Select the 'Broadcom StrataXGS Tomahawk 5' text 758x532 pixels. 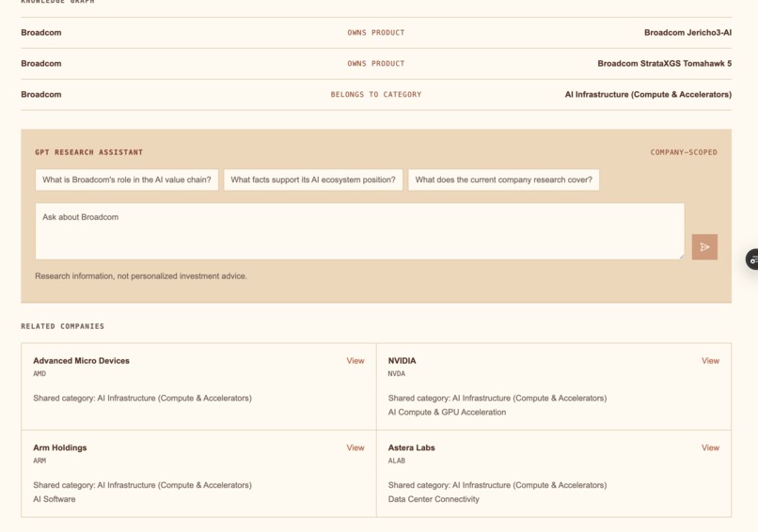click(664, 63)
